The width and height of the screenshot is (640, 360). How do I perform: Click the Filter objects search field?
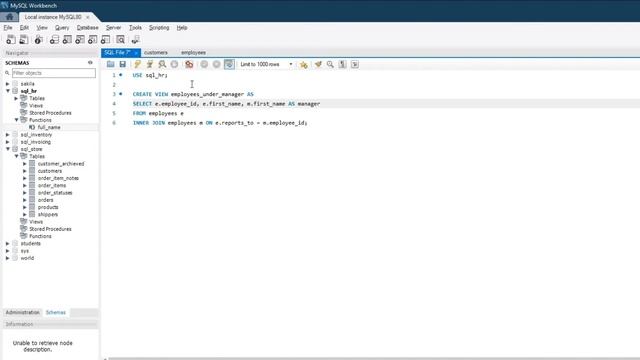click(x=53, y=73)
